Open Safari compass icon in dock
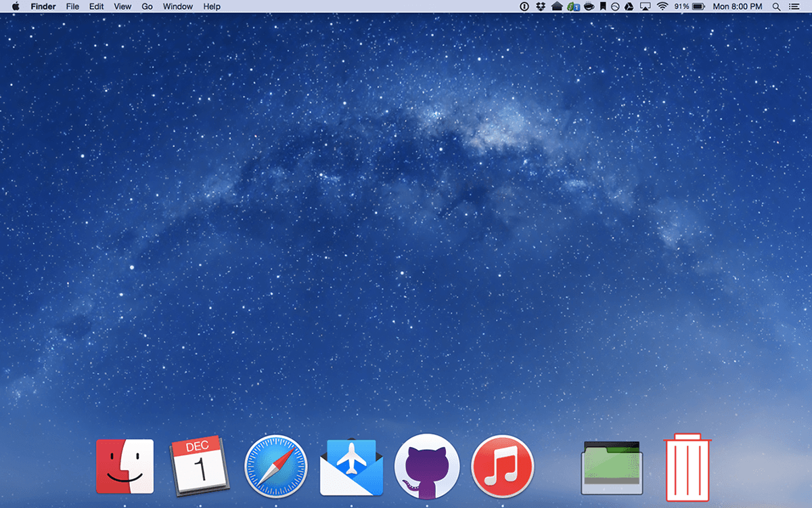This screenshot has width=812, height=508. (x=275, y=467)
